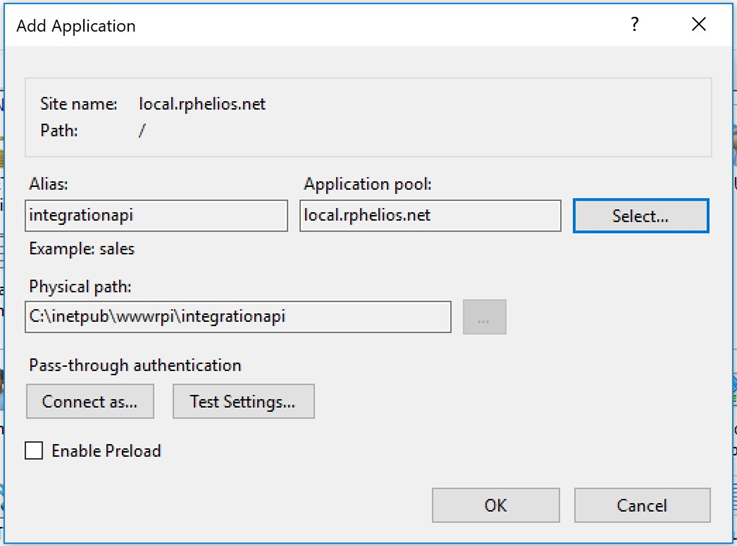
Task: Click the Alias: label
Action: 49,184
